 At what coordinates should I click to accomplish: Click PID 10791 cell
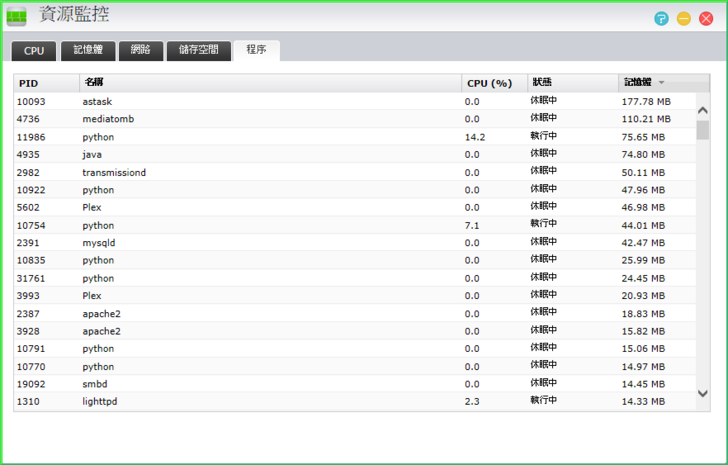click(x=31, y=349)
